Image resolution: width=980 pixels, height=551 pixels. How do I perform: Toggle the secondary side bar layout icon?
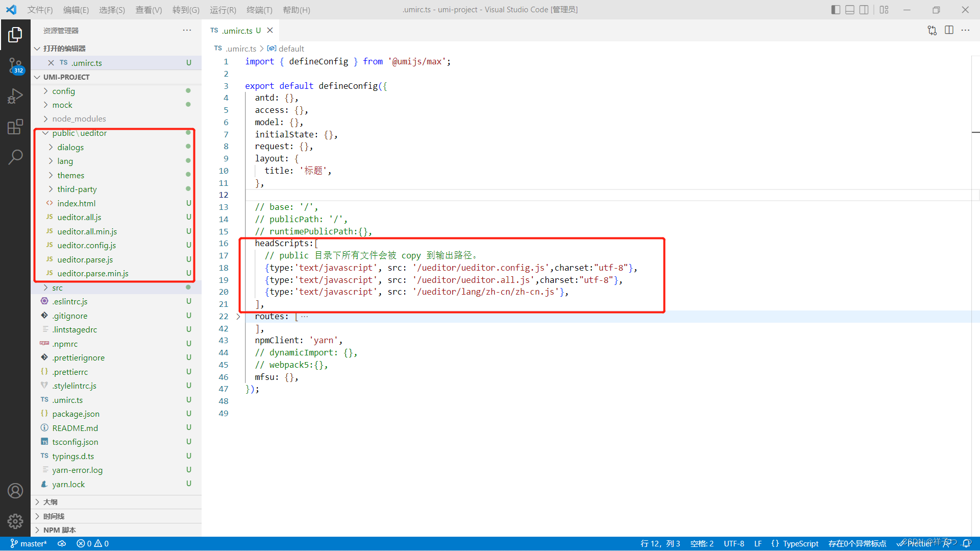pyautogui.click(x=864, y=10)
